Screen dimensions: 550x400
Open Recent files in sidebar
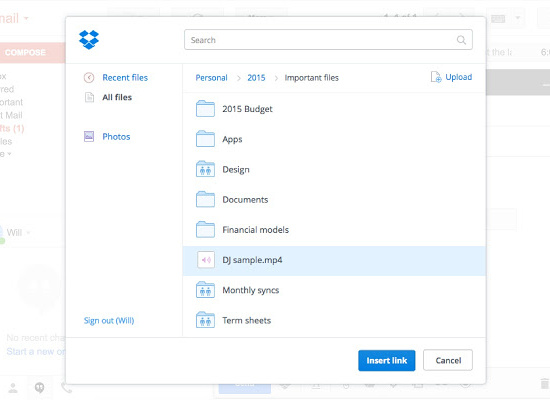[125, 78]
